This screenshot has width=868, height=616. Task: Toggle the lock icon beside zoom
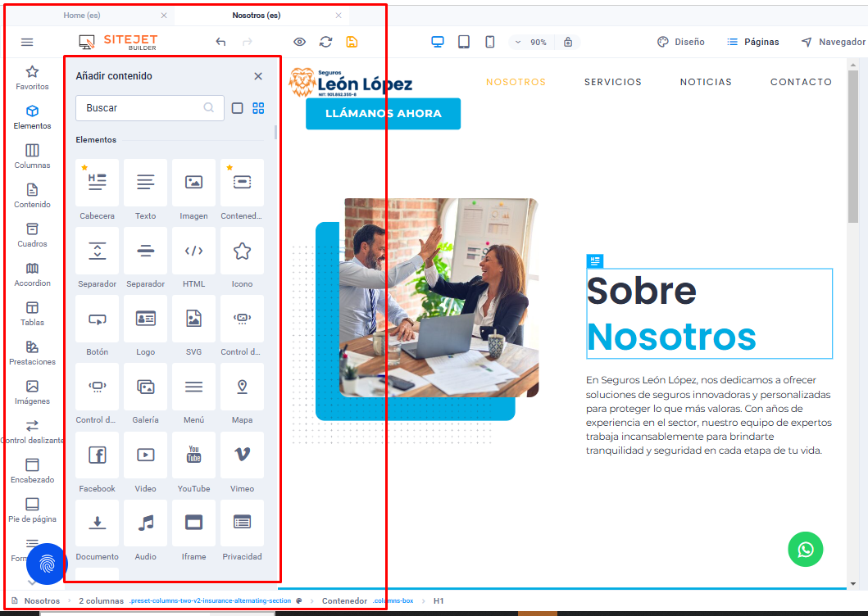[567, 42]
